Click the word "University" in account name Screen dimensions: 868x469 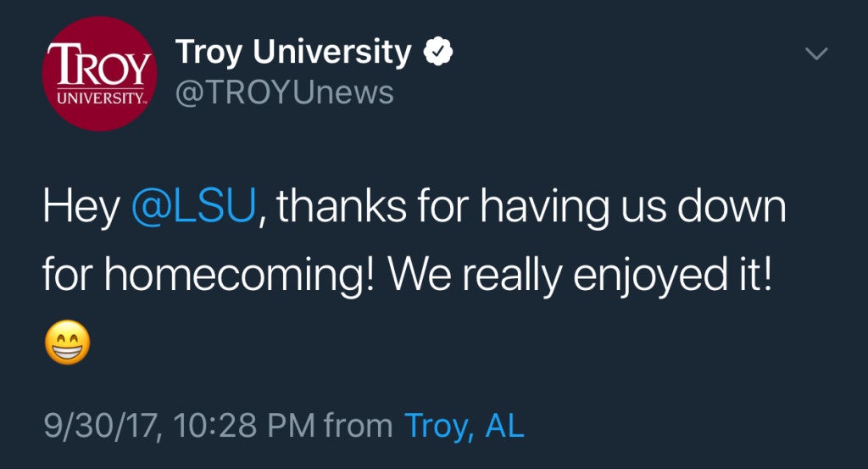click(332, 52)
